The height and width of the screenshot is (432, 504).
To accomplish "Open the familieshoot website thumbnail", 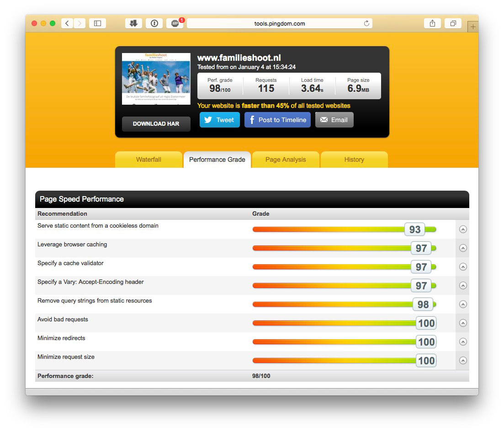I will (156, 79).
